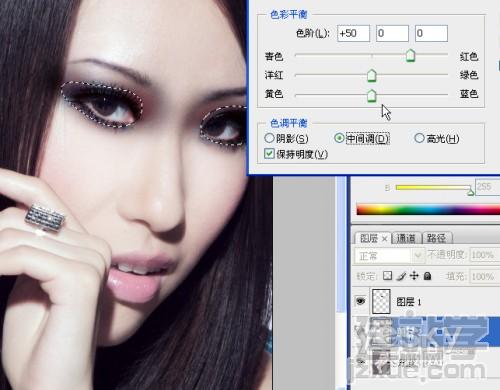This screenshot has height=390, width=500.
Task: Close the 图层 tab with its x
Action: pyautogui.click(x=385, y=238)
